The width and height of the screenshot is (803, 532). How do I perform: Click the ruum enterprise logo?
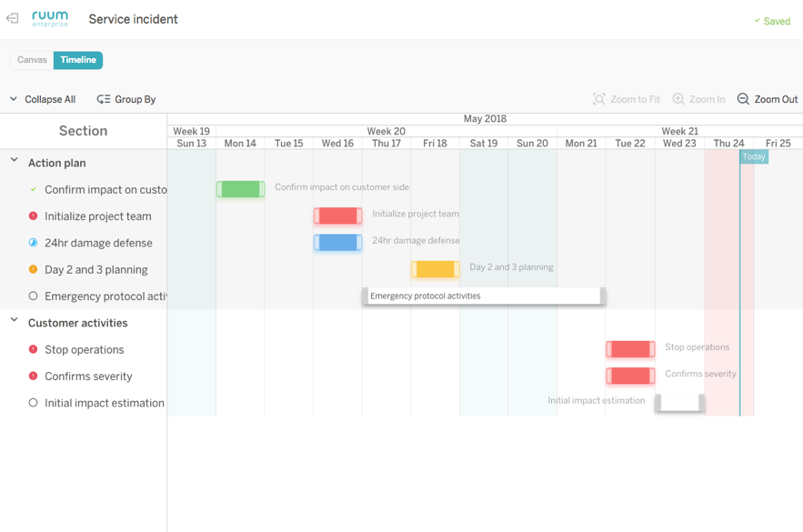click(50, 18)
